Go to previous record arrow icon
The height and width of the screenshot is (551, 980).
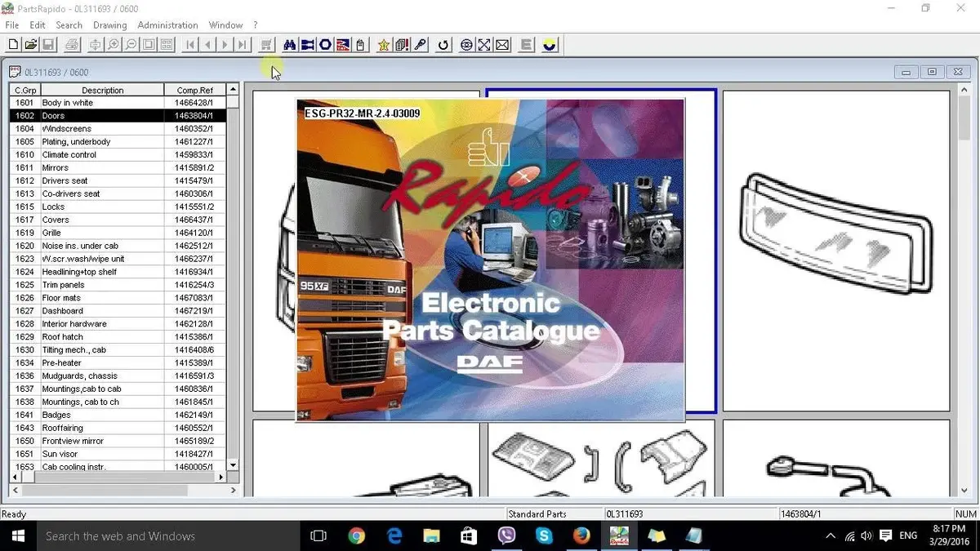[x=207, y=45]
